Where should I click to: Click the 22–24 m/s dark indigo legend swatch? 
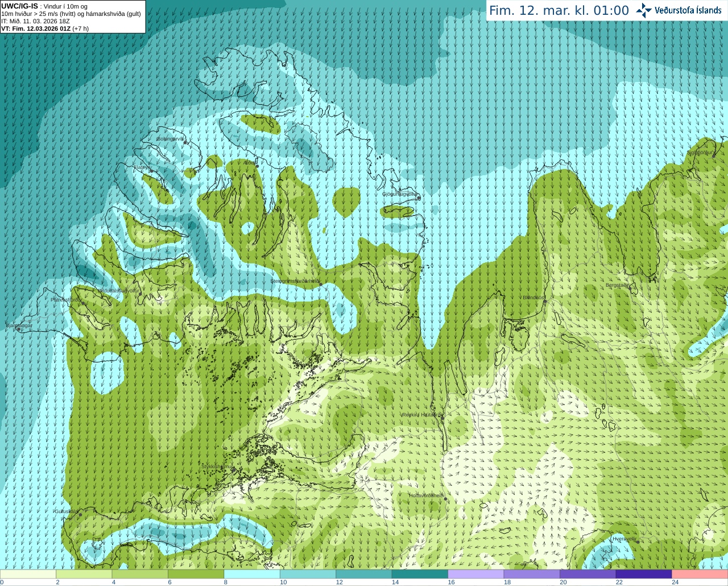point(644,574)
